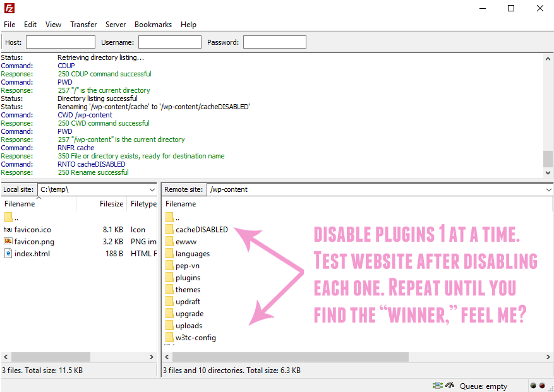Image resolution: width=554 pixels, height=392 pixels.
Task: Click remote pane scroll left arrow
Action: tap(167, 357)
